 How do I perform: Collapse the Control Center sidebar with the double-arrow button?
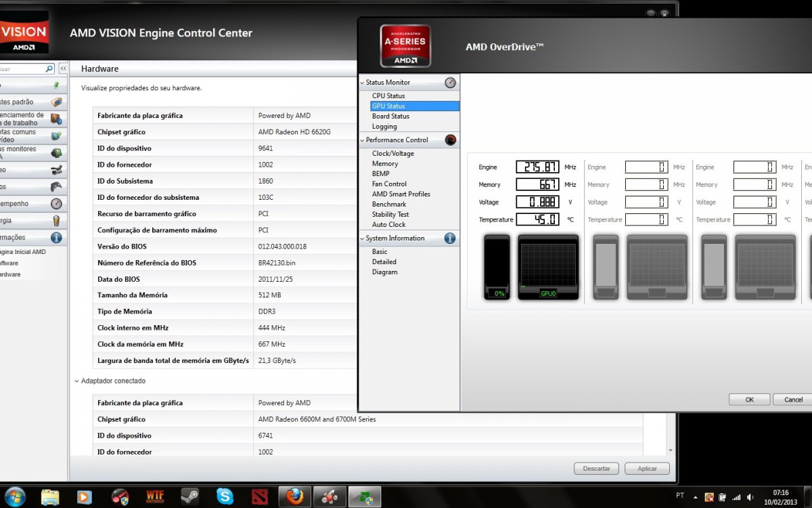click(63, 68)
